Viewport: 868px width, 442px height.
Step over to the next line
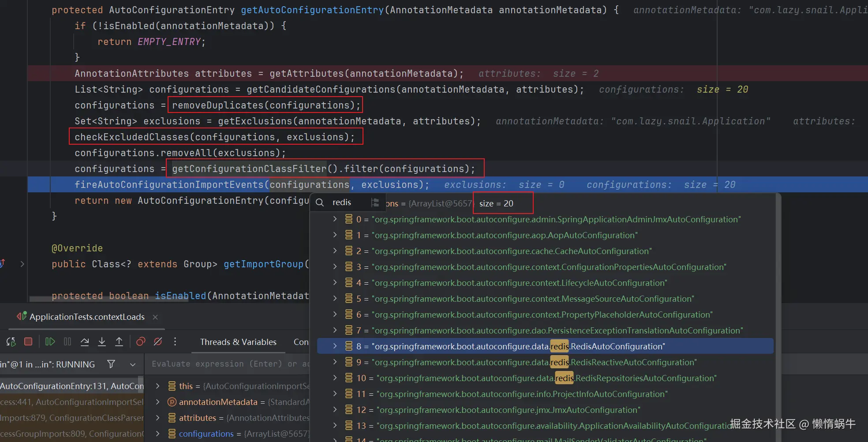point(85,341)
